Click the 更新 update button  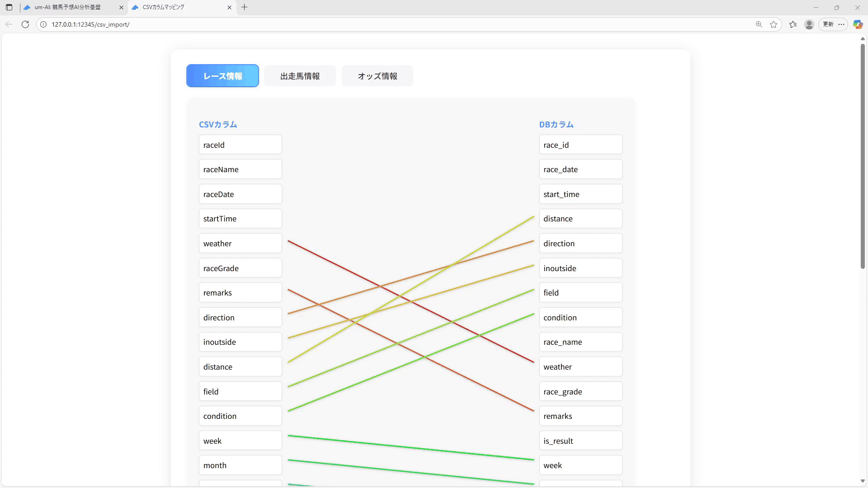pos(828,24)
